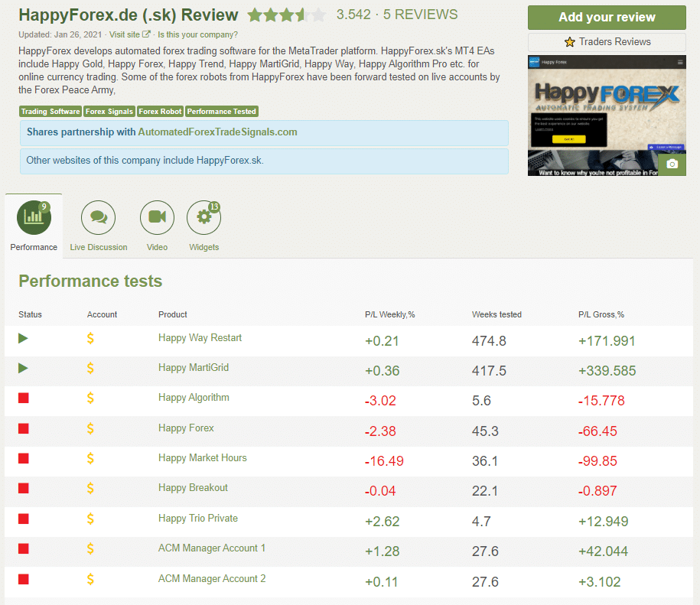The width and height of the screenshot is (700, 605).
Task: Click the red square icon next to Happy Market Hours
Action: pos(22,458)
